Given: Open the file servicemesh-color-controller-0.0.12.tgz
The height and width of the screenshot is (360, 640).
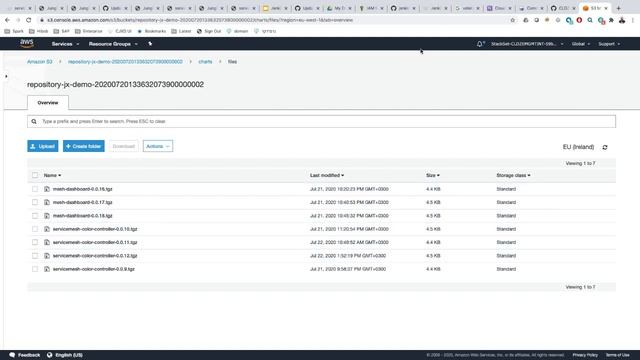Looking at the screenshot, I should [95, 256].
